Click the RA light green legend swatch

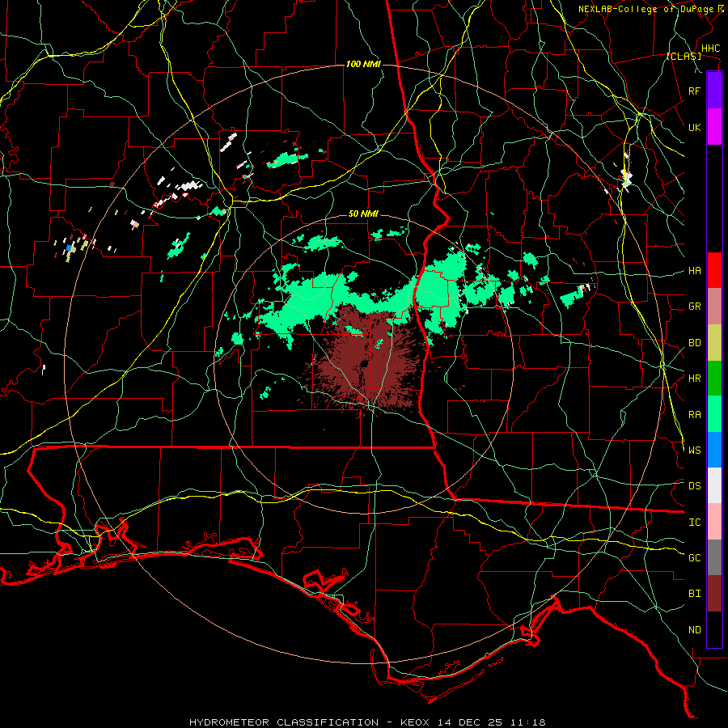click(x=714, y=414)
